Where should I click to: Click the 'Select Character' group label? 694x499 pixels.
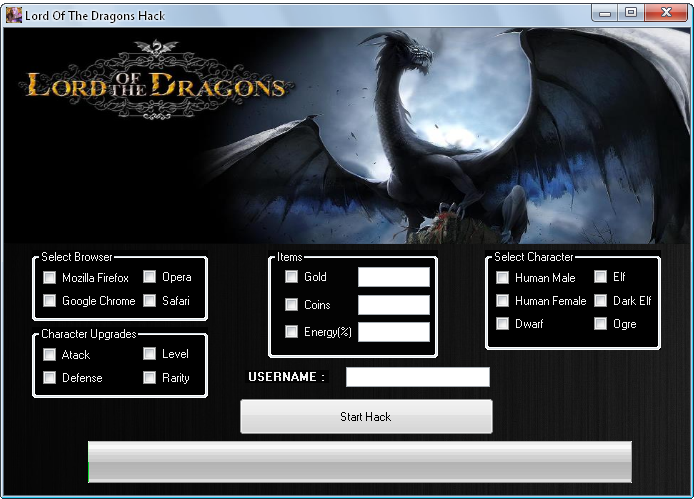pyautogui.click(x=534, y=257)
